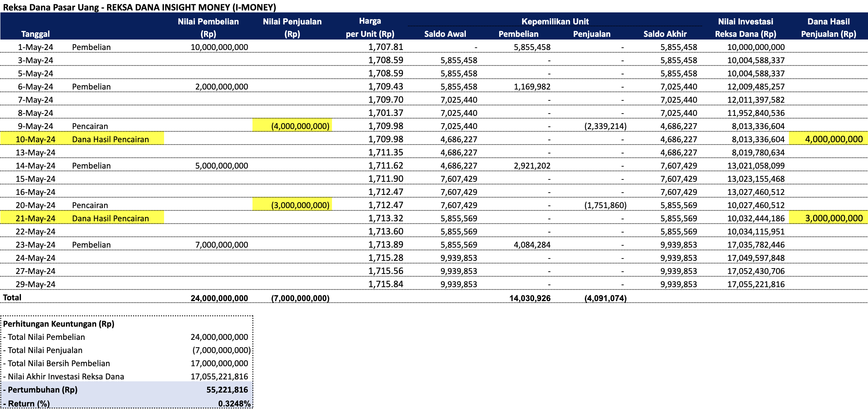Select net purchase value 17,000,000,000

pyautogui.click(x=219, y=363)
